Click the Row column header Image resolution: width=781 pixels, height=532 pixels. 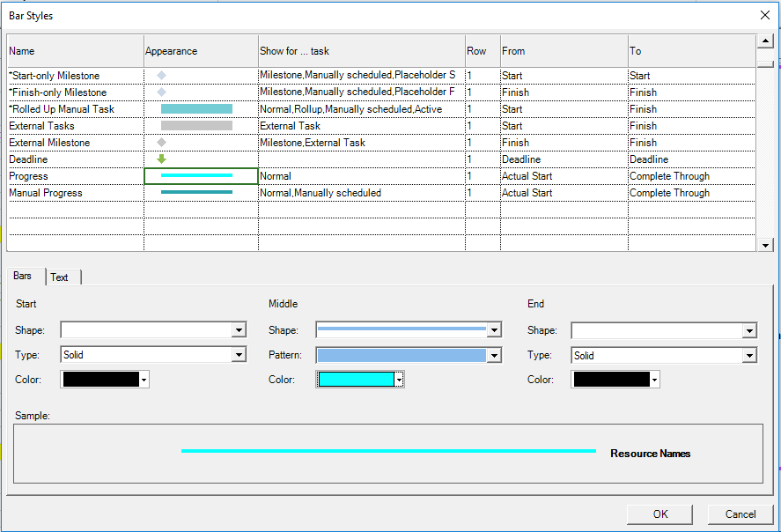point(483,51)
